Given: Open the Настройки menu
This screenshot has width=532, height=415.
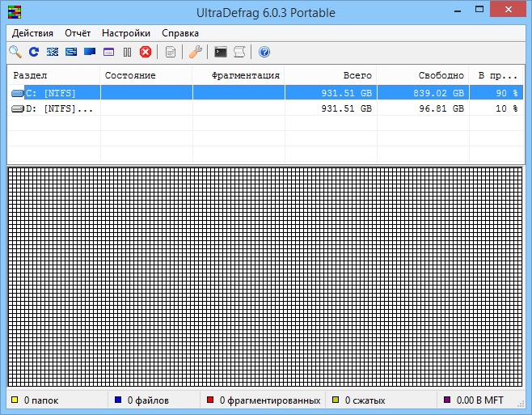Looking at the screenshot, I should 126,33.
